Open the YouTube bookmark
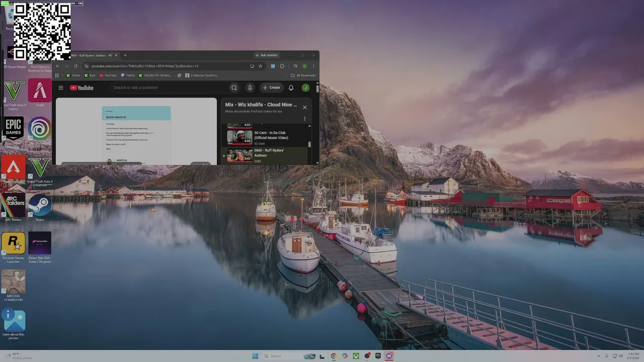The width and height of the screenshot is (644, 362). pyautogui.click(x=108, y=75)
